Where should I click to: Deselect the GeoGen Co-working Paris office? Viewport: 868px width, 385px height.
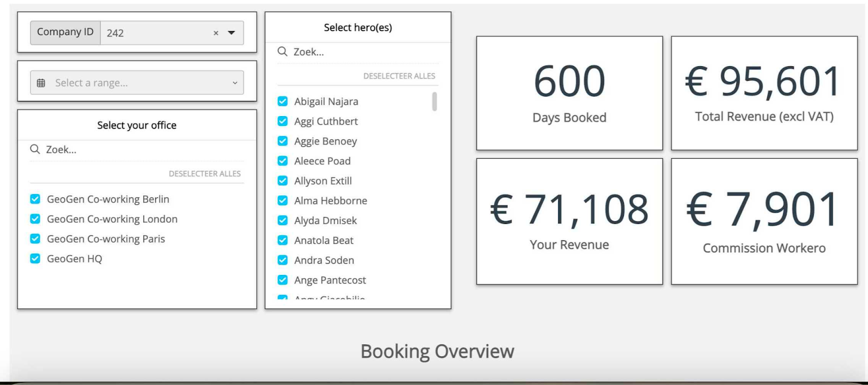click(35, 239)
